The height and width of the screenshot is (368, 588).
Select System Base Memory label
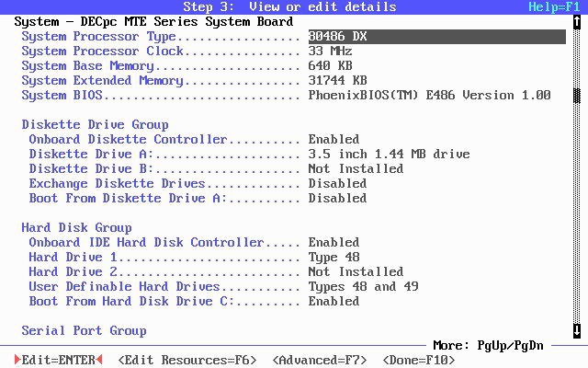click(x=88, y=65)
